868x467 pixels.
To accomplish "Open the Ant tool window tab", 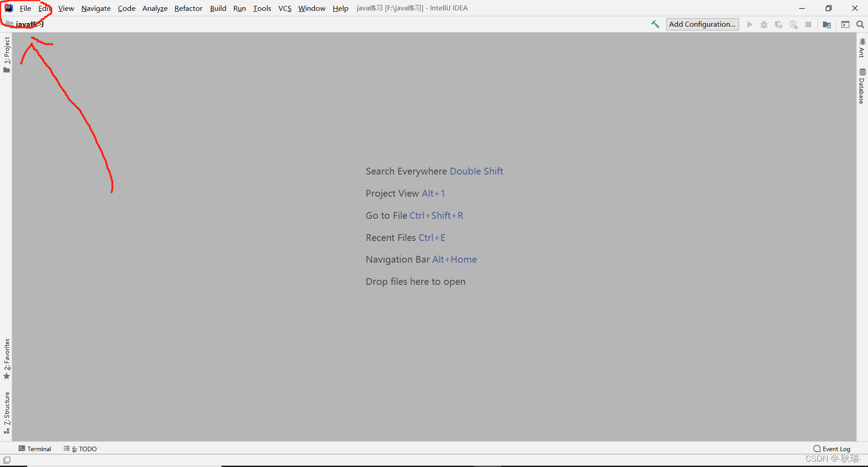I will (862, 47).
